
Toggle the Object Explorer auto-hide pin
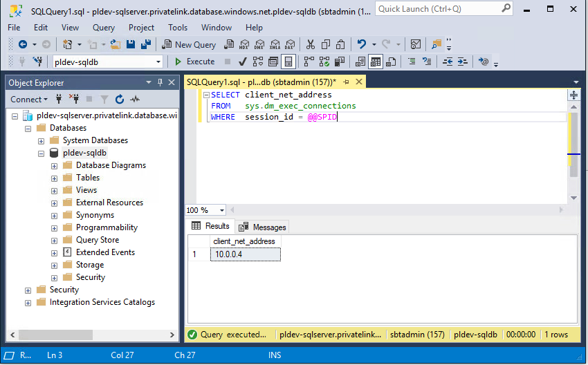pos(160,82)
